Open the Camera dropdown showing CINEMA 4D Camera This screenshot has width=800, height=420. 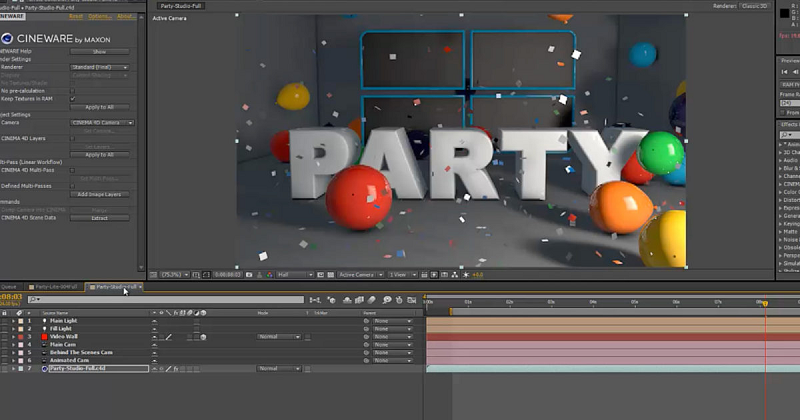[101, 122]
